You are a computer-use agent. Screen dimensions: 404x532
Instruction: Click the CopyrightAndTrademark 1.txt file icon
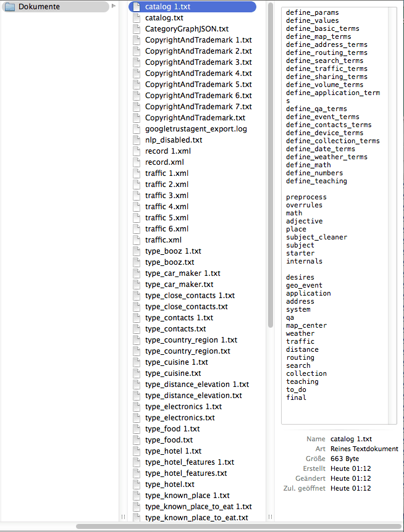(x=137, y=40)
